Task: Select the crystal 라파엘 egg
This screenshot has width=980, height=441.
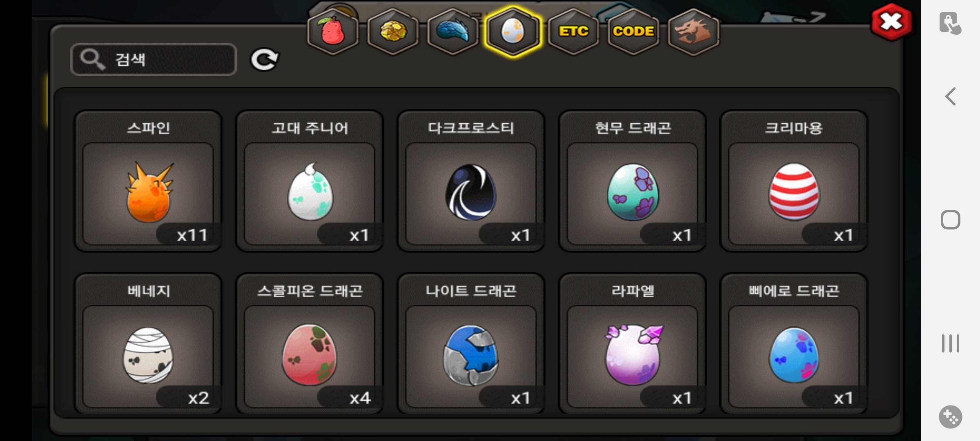Action: click(633, 343)
